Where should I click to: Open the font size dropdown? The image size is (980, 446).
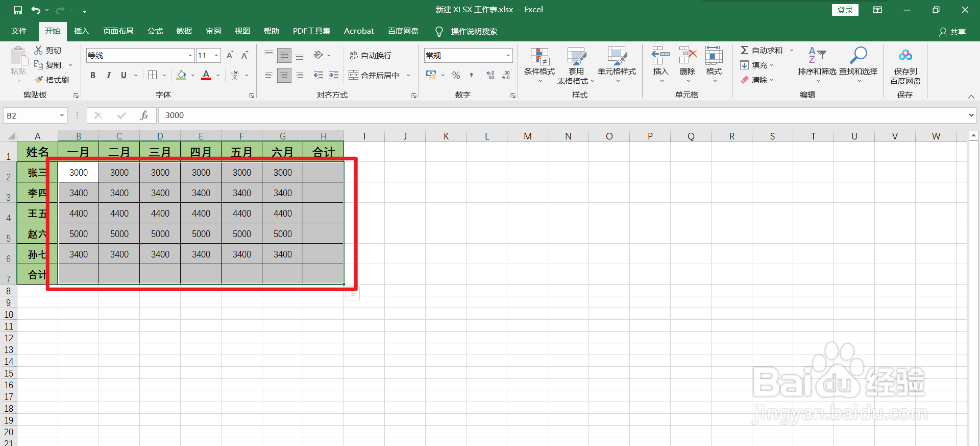(216, 55)
